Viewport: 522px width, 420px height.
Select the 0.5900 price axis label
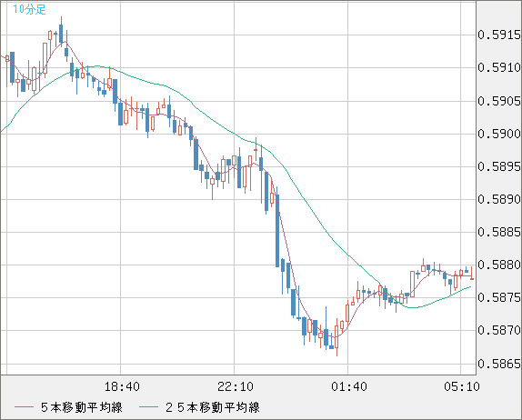[x=499, y=134]
